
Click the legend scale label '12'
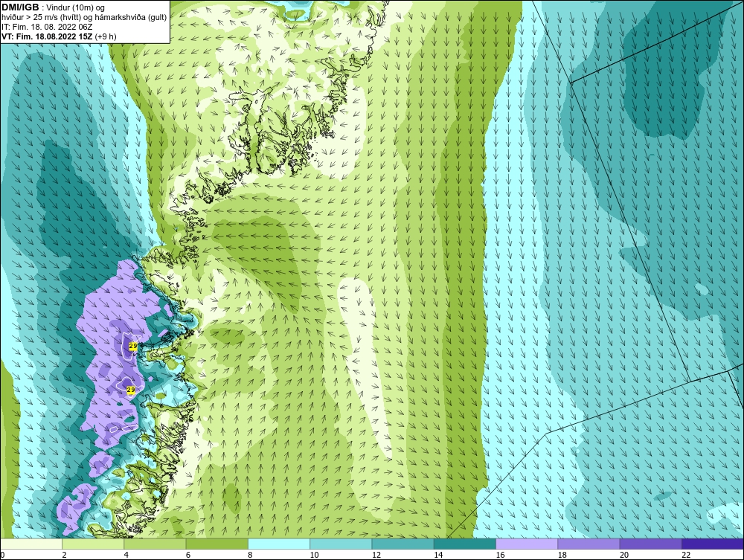376,556
